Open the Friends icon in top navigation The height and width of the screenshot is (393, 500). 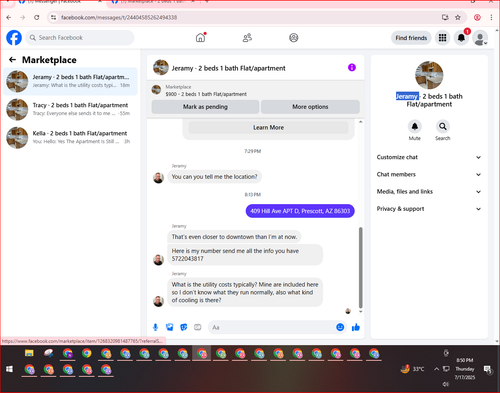(x=247, y=38)
